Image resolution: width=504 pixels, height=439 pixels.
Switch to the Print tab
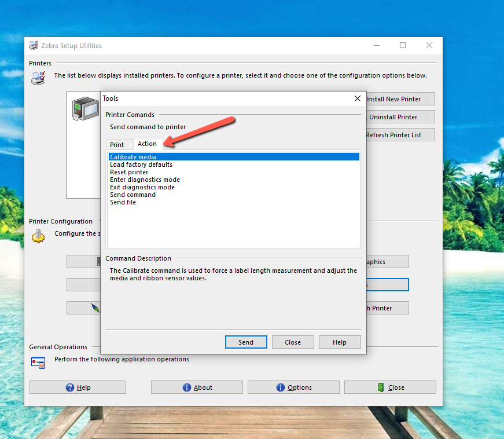(117, 145)
